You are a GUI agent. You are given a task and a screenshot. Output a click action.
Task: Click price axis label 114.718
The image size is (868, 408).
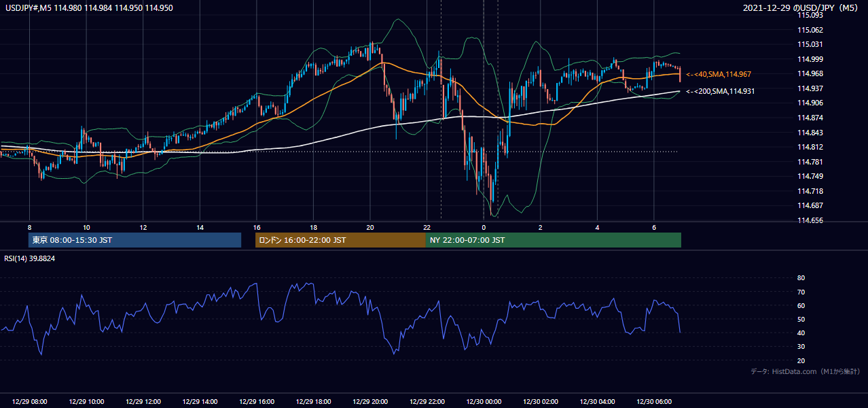[x=810, y=191]
